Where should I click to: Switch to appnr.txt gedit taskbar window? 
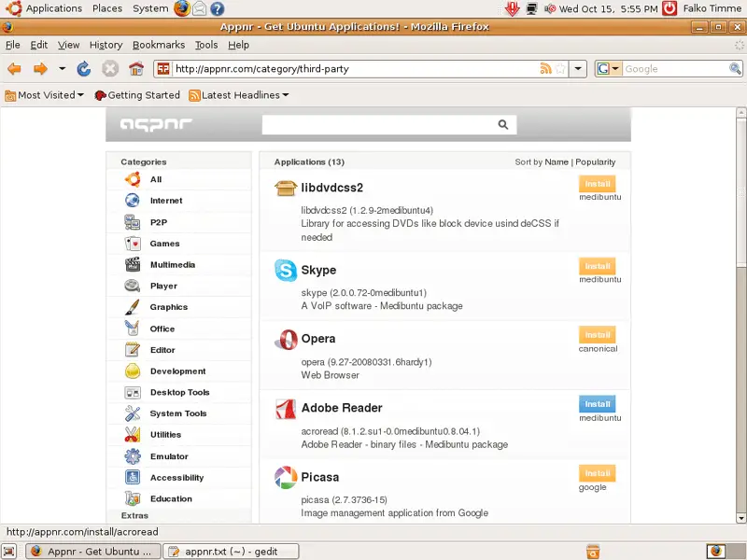(x=231, y=552)
